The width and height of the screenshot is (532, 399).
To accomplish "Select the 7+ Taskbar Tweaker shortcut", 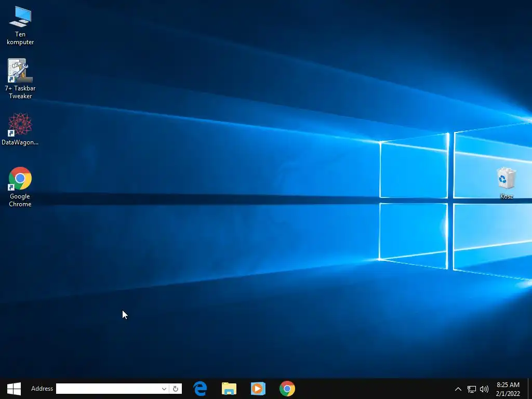I will [20, 79].
